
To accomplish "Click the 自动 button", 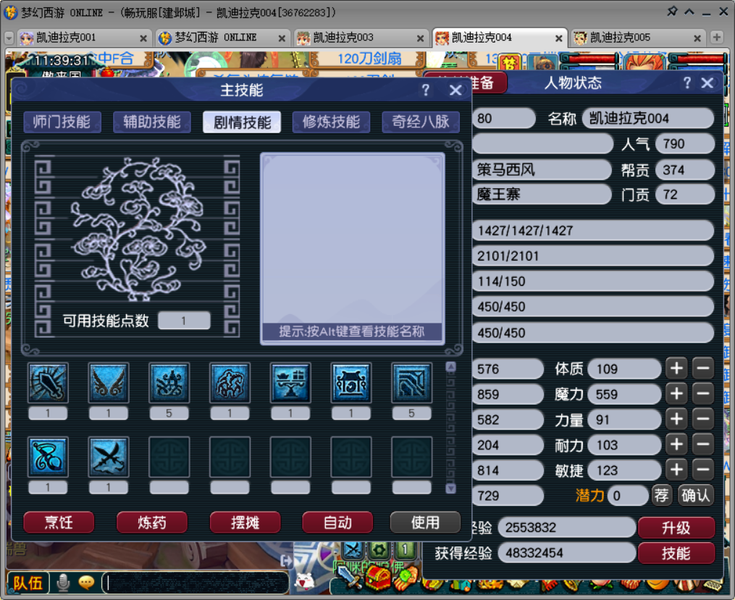I will point(338,522).
